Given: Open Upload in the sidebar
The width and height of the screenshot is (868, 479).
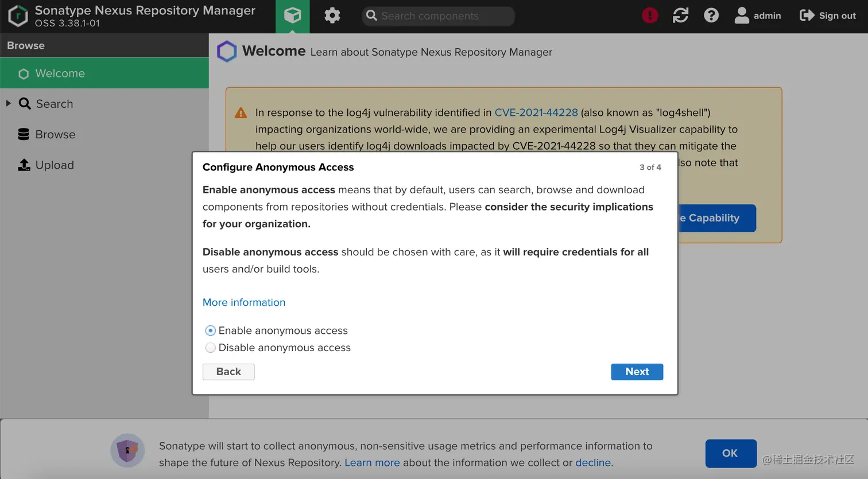Looking at the screenshot, I should [x=55, y=165].
